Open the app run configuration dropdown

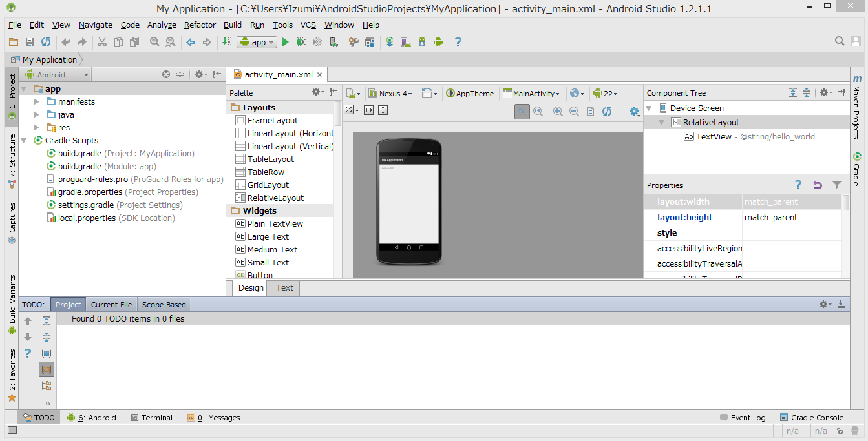pos(257,42)
